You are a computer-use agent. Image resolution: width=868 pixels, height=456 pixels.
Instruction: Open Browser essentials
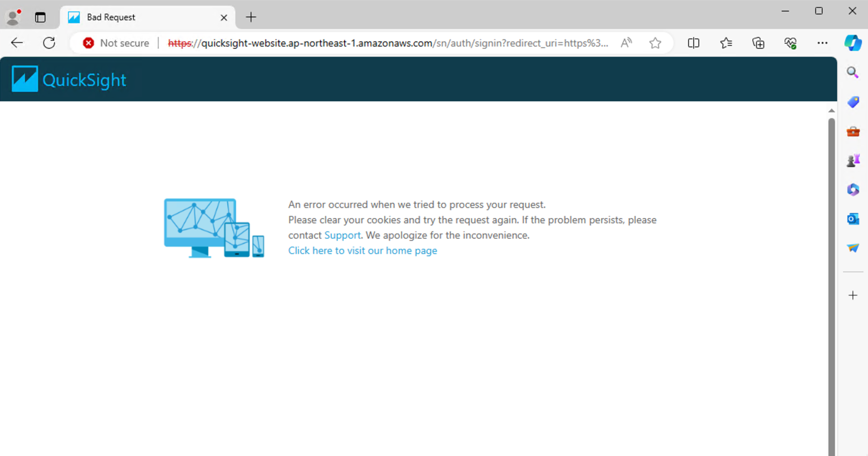791,42
